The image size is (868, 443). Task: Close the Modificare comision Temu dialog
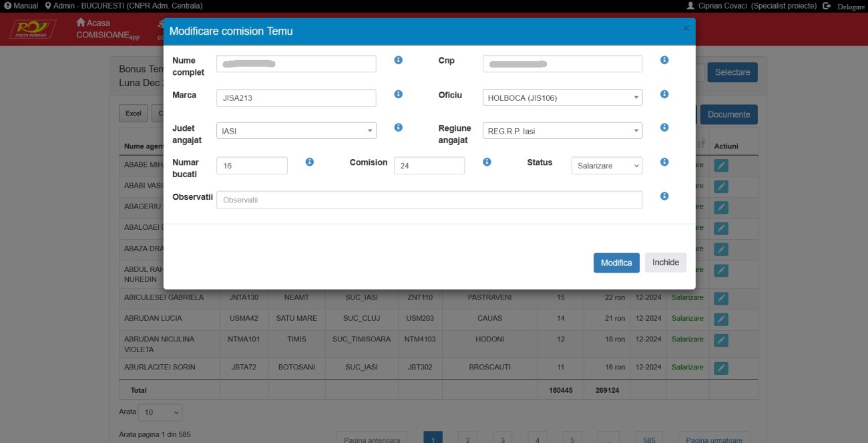[x=686, y=29]
